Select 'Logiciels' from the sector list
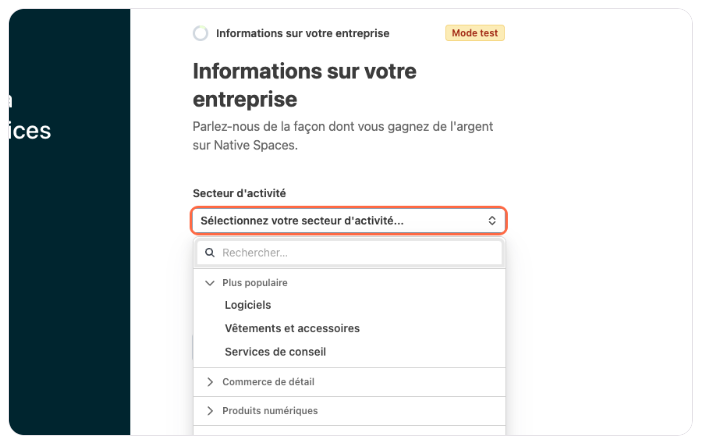The image size is (705, 443). click(x=248, y=305)
